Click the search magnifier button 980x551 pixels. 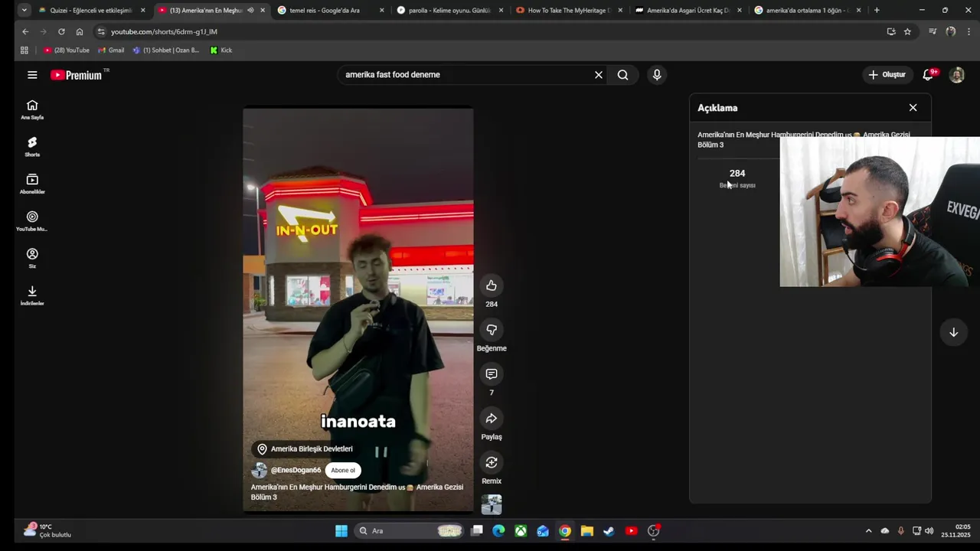pos(623,75)
